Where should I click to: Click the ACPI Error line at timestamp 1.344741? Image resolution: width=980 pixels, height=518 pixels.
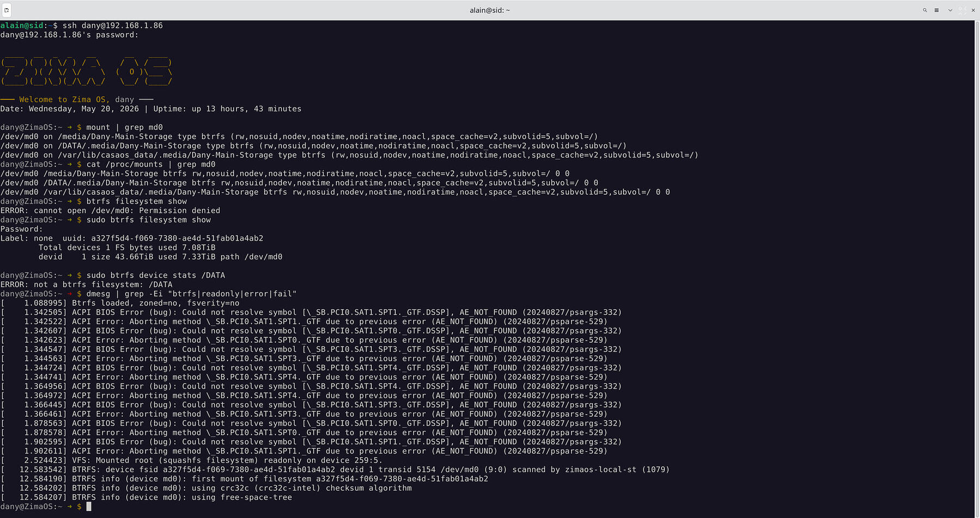[304, 377]
